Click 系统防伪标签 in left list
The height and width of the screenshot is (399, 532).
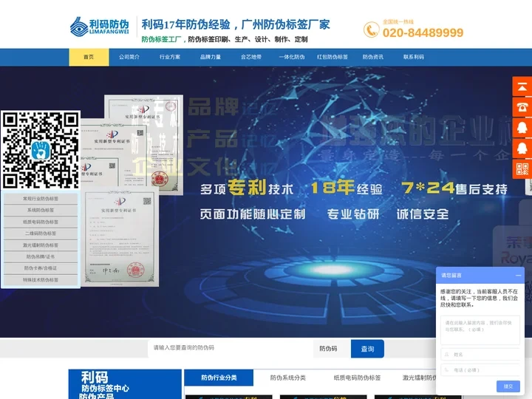(41, 210)
